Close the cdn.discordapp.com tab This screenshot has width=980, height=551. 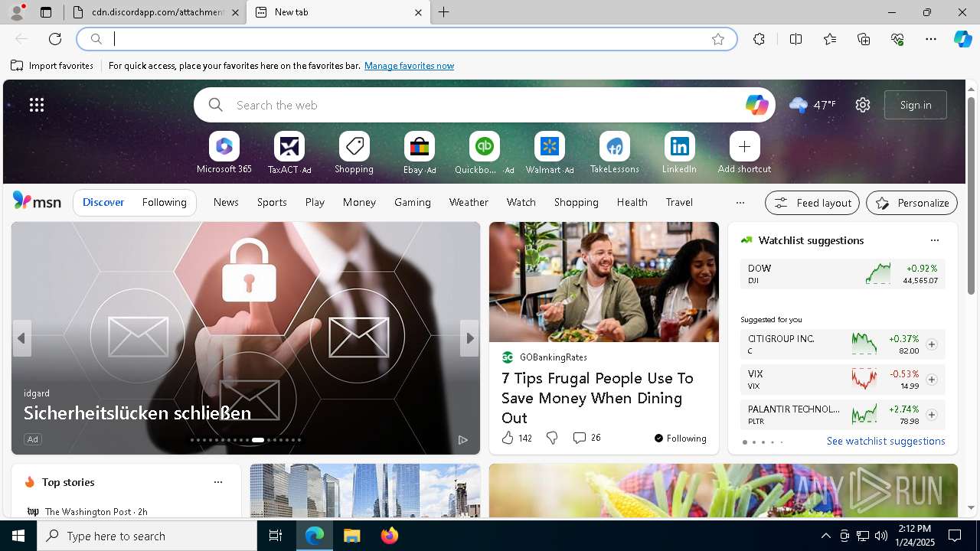click(235, 12)
